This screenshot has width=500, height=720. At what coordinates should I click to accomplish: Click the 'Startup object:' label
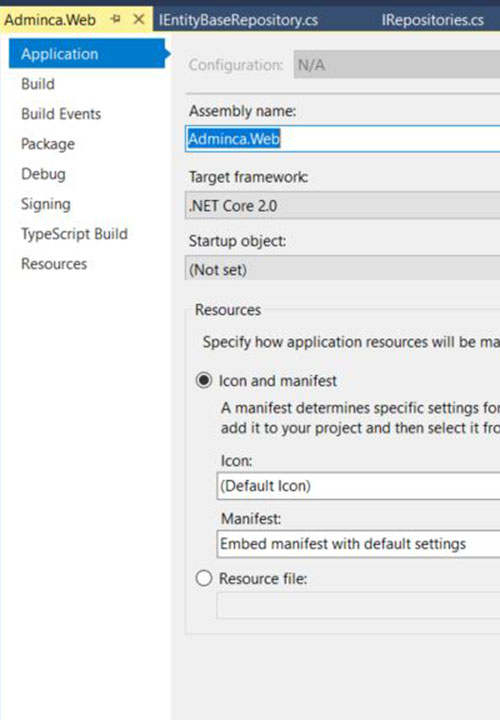click(237, 241)
